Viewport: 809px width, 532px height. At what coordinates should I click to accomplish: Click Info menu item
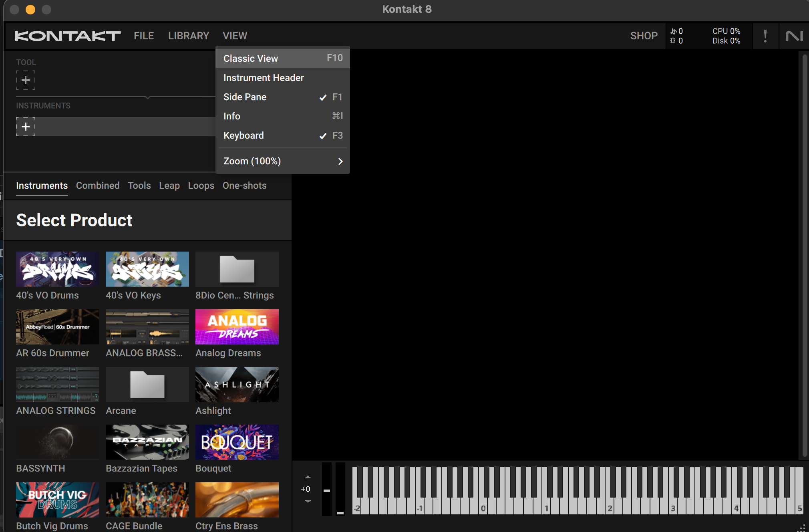pyautogui.click(x=231, y=116)
